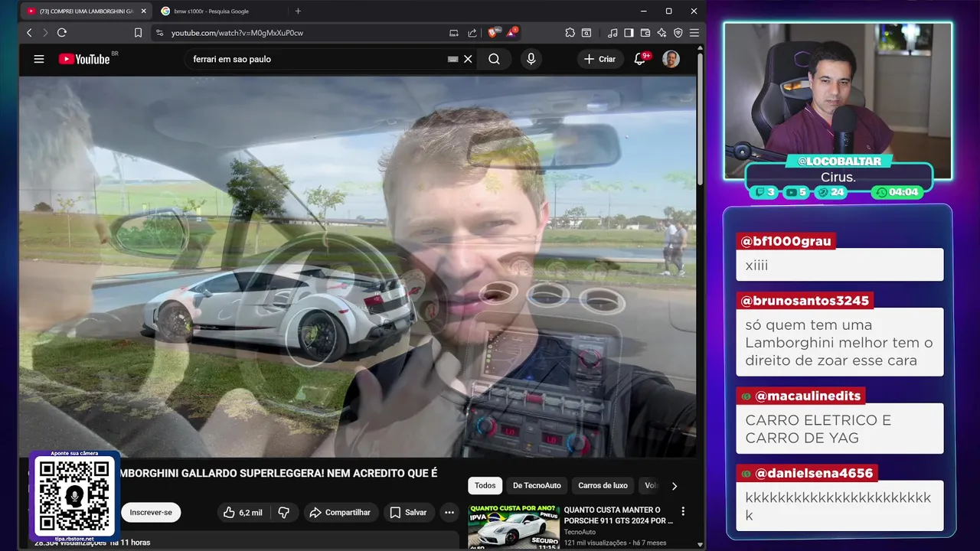Open the account avatar menu
The height and width of the screenshot is (551, 980).
coord(671,59)
